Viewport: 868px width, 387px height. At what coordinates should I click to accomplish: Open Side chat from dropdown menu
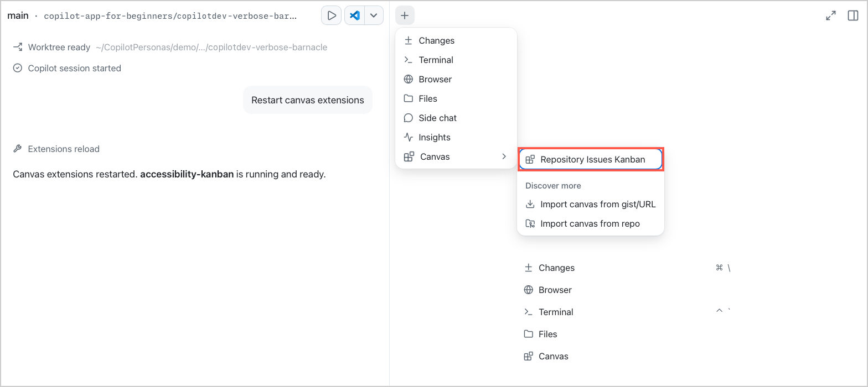[x=456, y=118]
